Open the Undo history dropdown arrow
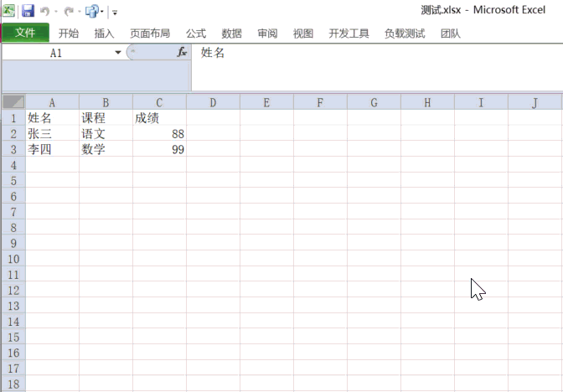Screen dimensions: 563x392 pos(56,12)
